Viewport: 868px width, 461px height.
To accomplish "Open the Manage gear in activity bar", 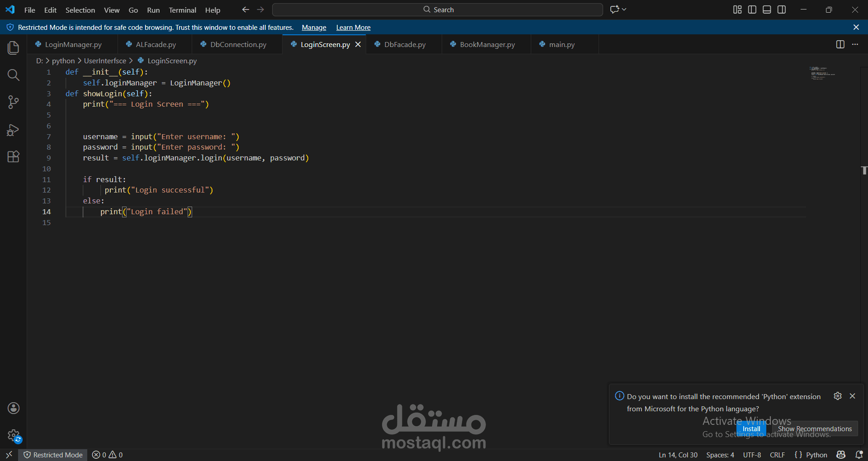I will (14, 436).
